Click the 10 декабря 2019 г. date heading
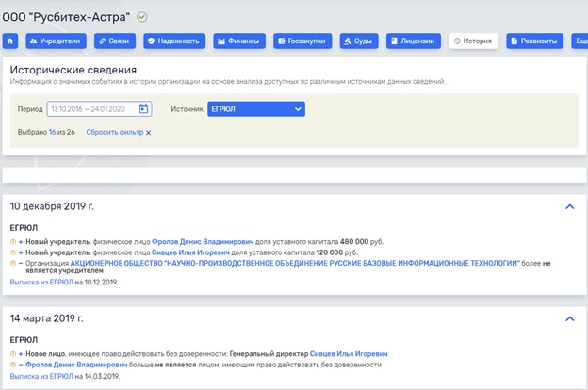Image resolution: width=588 pixels, height=390 pixels. [52, 206]
